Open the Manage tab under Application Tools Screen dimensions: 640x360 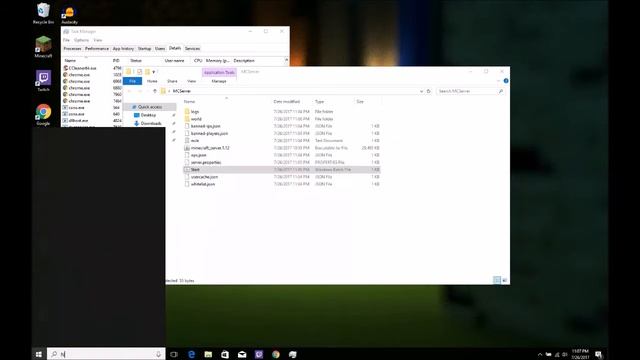(x=219, y=81)
